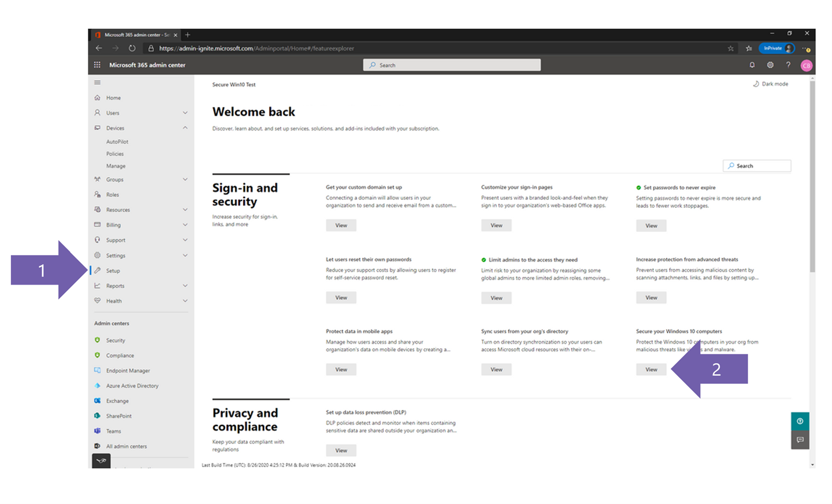
Task: Click the Reports chart icon
Action: point(97,286)
